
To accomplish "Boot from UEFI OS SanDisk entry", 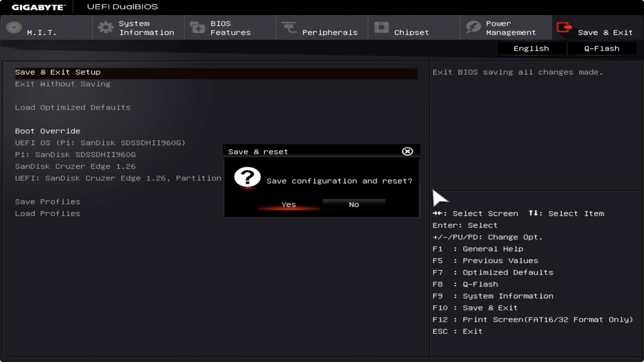I will click(x=100, y=143).
